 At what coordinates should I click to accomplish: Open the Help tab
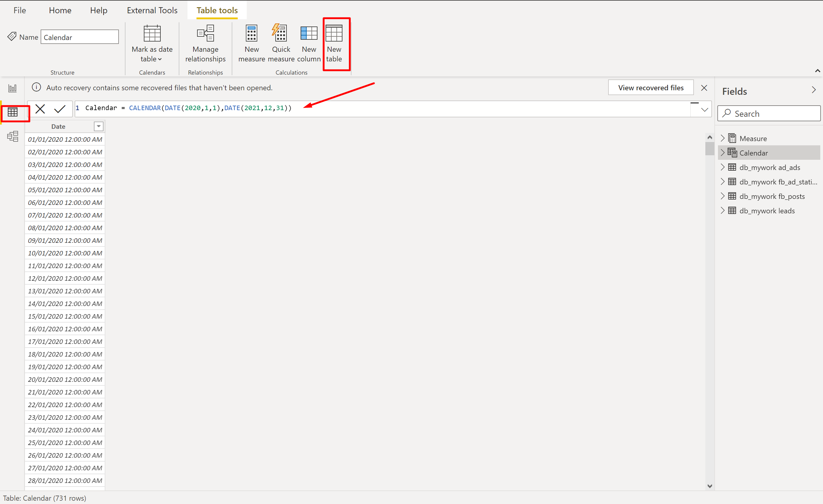click(98, 10)
